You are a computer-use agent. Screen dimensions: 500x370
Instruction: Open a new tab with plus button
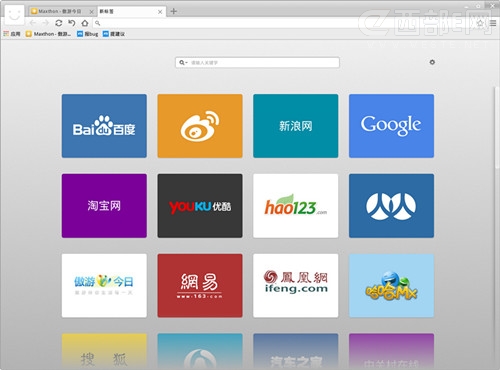pyautogui.click(x=173, y=11)
